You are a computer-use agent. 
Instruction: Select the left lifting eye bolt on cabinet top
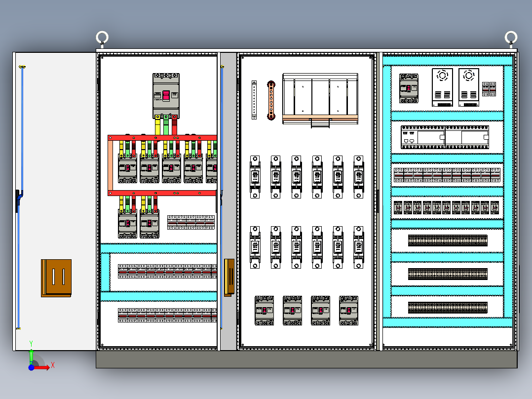pos(102,38)
